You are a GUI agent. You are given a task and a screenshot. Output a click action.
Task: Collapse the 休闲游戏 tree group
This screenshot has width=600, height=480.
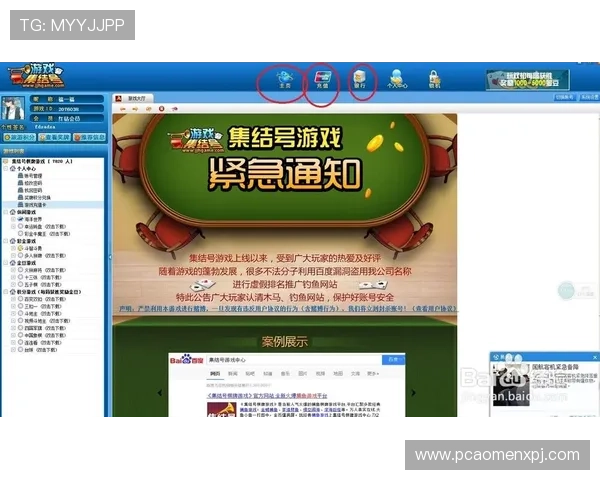[6, 212]
